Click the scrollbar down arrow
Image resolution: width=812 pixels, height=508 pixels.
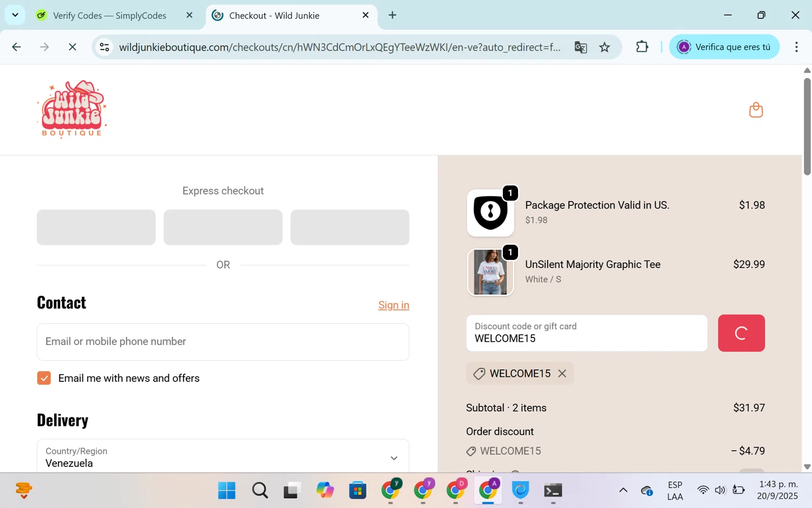tap(807, 466)
